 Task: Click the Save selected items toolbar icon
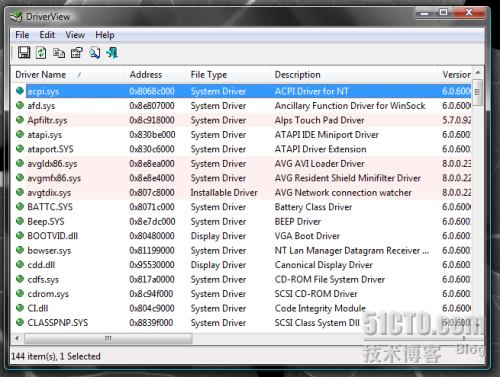(x=24, y=53)
